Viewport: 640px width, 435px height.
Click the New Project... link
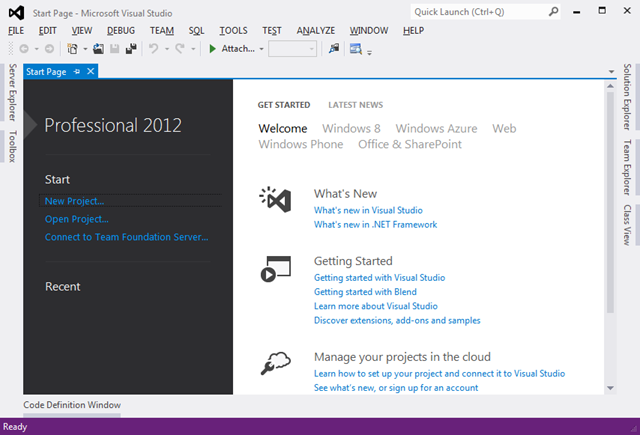point(74,201)
